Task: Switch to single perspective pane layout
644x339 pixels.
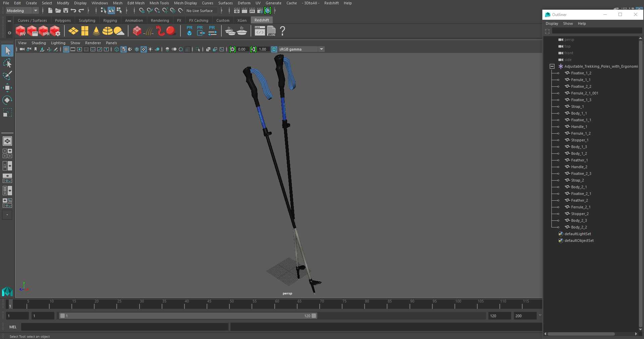Action: pyautogui.click(x=7, y=141)
